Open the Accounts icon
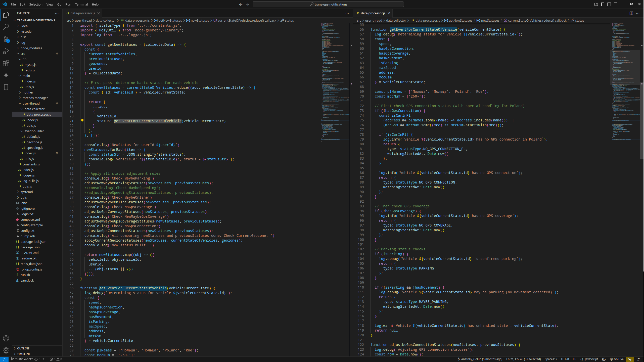Image resolution: width=644 pixels, height=362 pixels. [x=6, y=338]
